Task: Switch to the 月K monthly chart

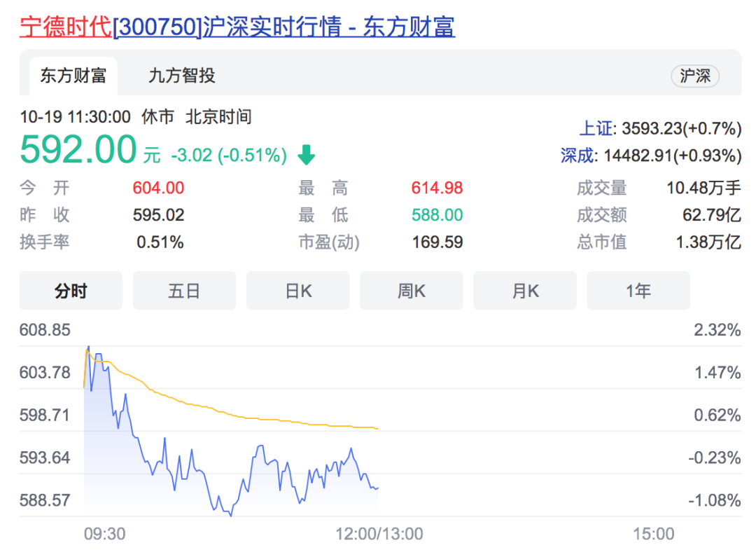Action: 524,290
